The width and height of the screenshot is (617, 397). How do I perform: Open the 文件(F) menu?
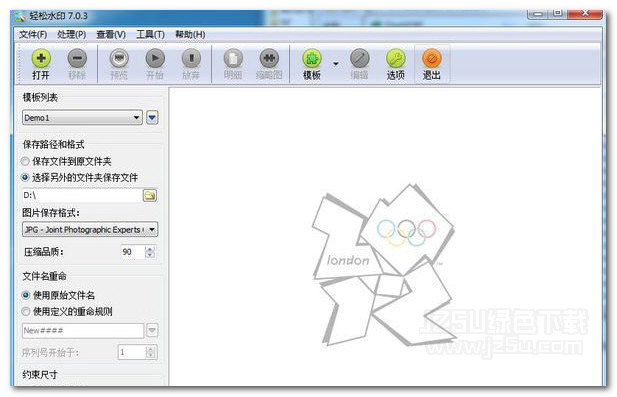coord(33,35)
